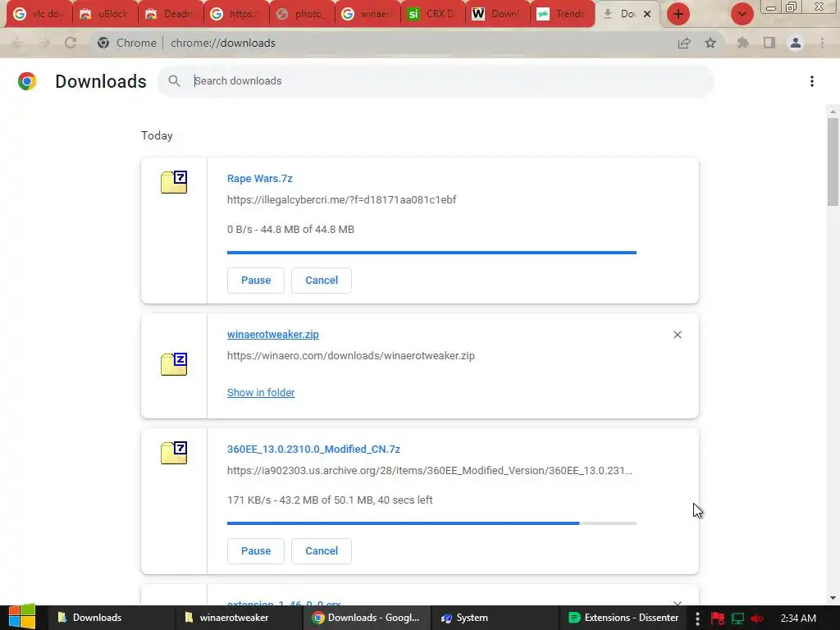The height and width of the screenshot is (630, 840).
Task: Click the volume speaker tray icon
Action: 757,619
